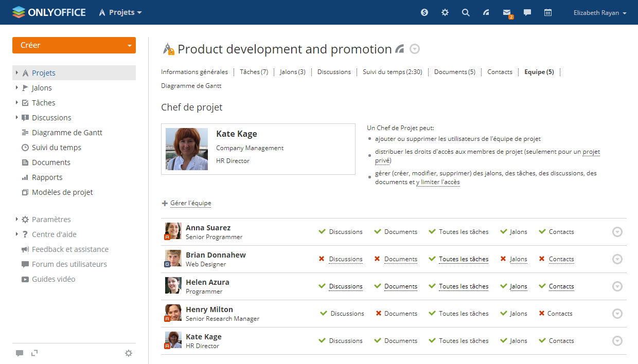Open actions menu for Anna Suarez
Screen dimensions: 638x364
(x=617, y=232)
